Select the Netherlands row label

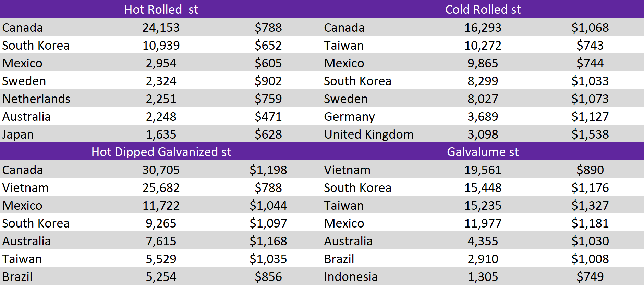tap(36, 99)
